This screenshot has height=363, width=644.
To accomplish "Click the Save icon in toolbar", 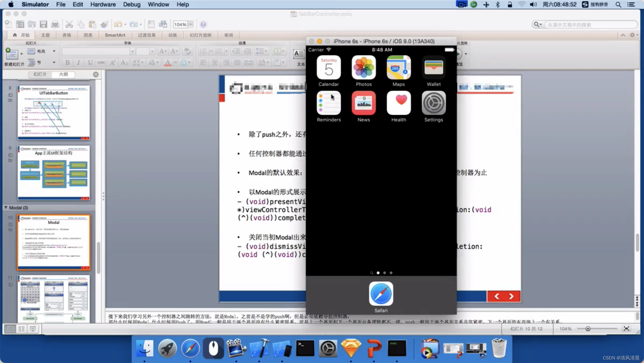I will [x=43, y=24].
